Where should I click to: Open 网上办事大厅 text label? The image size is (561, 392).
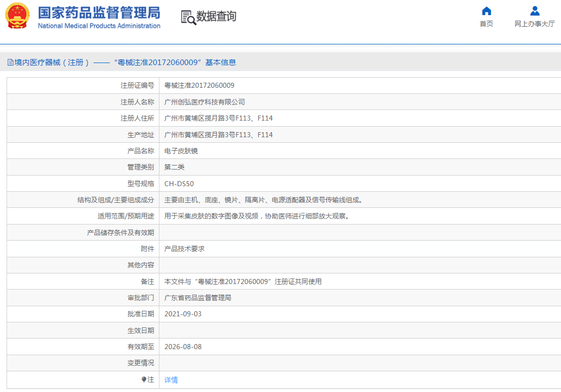535,24
